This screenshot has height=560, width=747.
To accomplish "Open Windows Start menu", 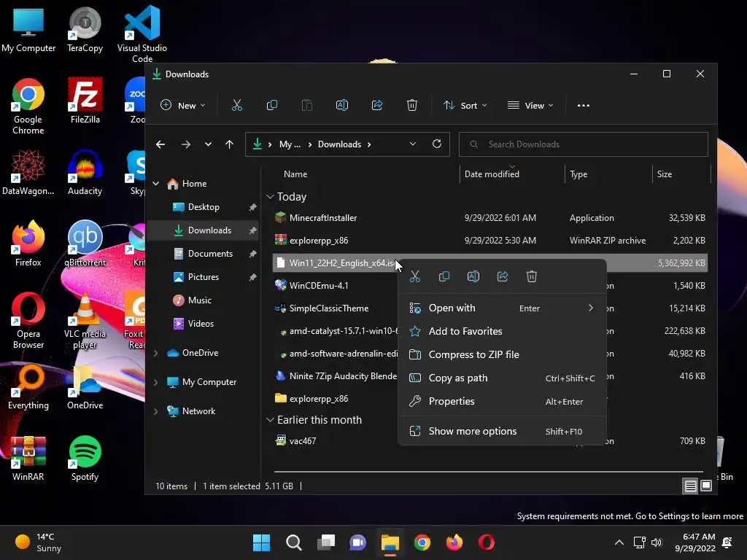I will coord(262,542).
